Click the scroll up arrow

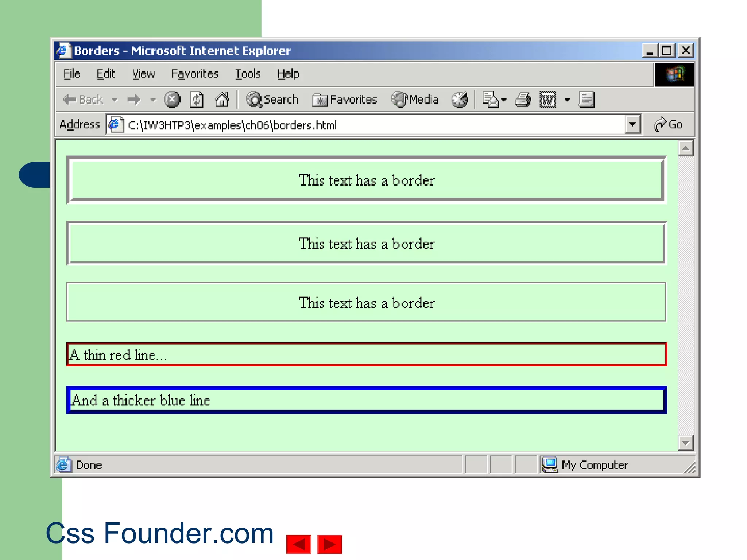[686, 148]
